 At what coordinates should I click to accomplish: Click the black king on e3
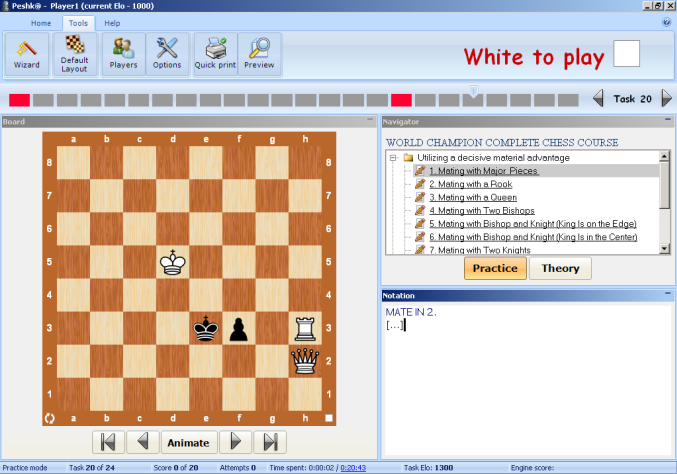point(206,329)
